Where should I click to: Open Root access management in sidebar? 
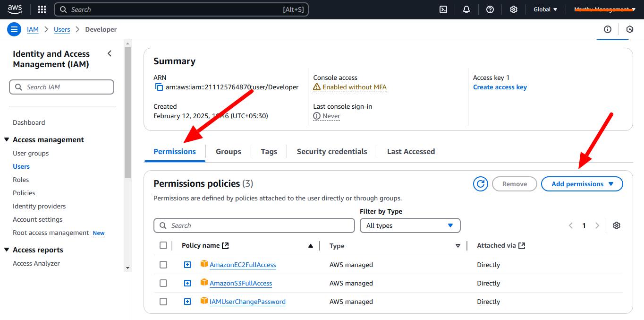[x=51, y=233]
